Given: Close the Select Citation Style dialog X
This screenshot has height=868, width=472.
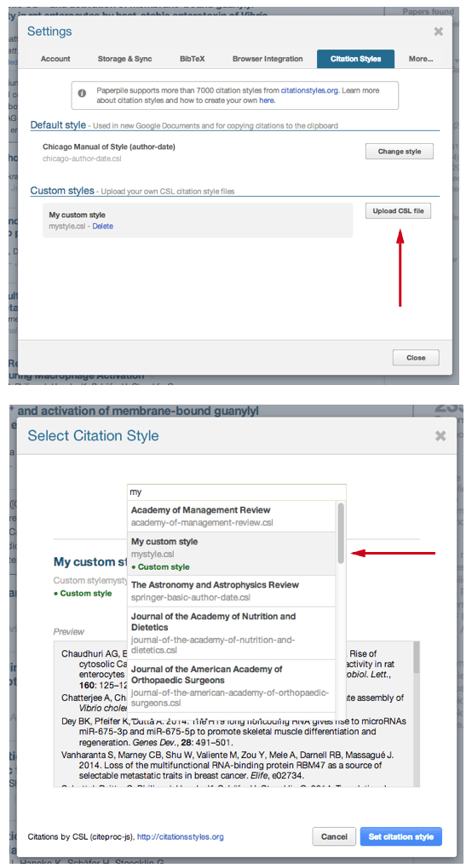Looking at the screenshot, I should (x=440, y=436).
